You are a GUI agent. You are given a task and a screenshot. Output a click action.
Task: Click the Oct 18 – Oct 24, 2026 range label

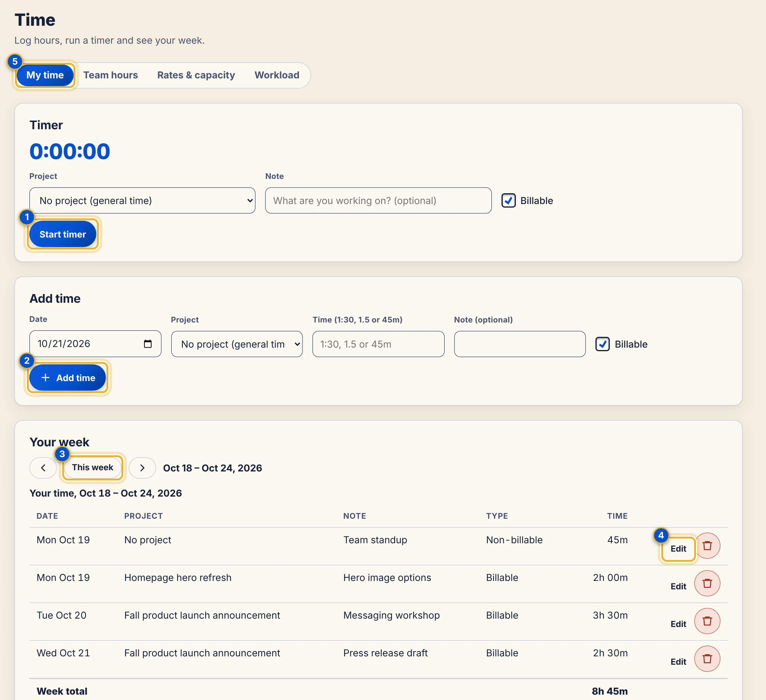click(212, 468)
